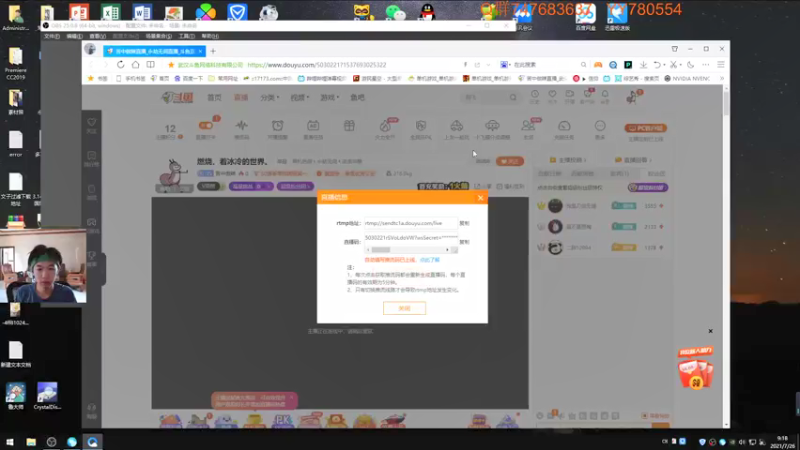Click the rtmp address field
Image resolution: width=800 pixels, height=450 pixels.
tap(411, 223)
